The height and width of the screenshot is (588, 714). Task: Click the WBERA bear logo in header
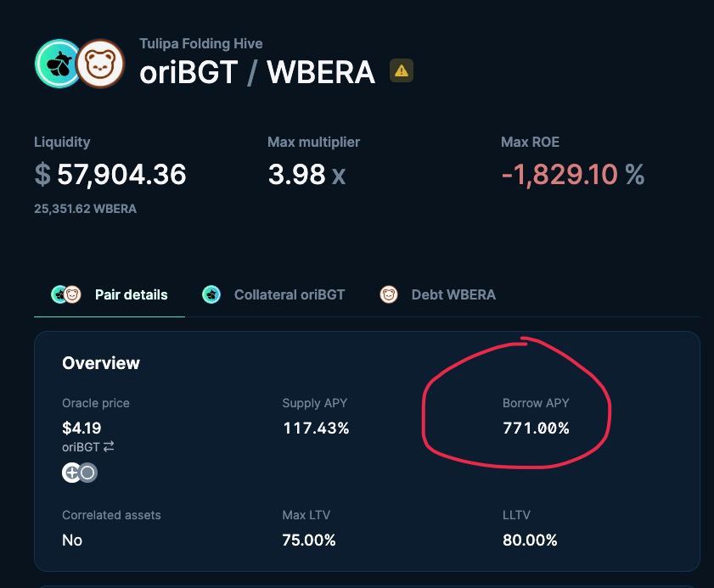point(100,64)
